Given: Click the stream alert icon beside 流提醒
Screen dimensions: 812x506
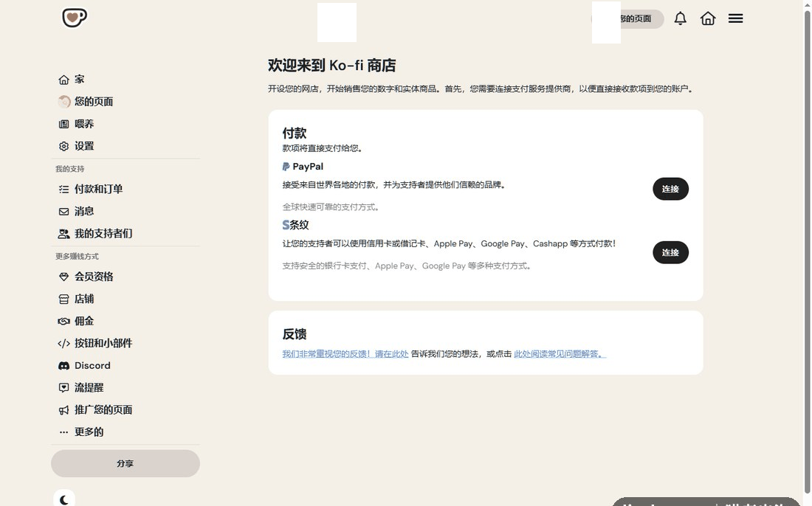Looking at the screenshot, I should coord(63,388).
